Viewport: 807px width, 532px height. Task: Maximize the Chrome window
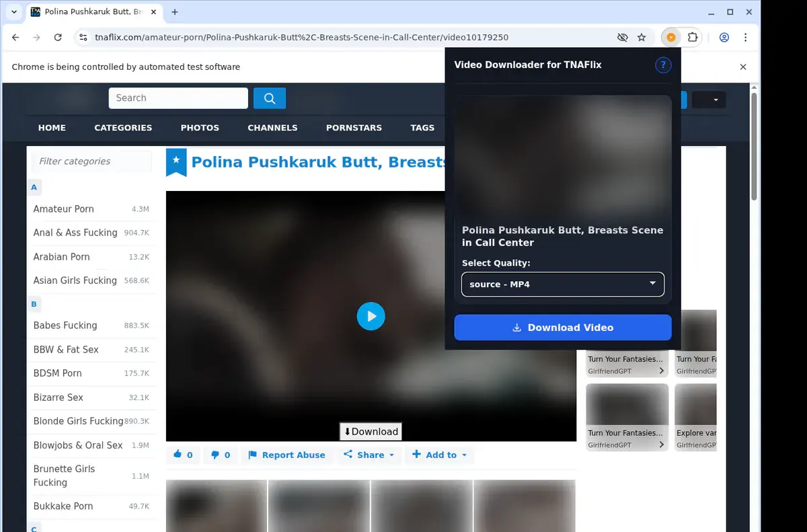click(x=730, y=12)
